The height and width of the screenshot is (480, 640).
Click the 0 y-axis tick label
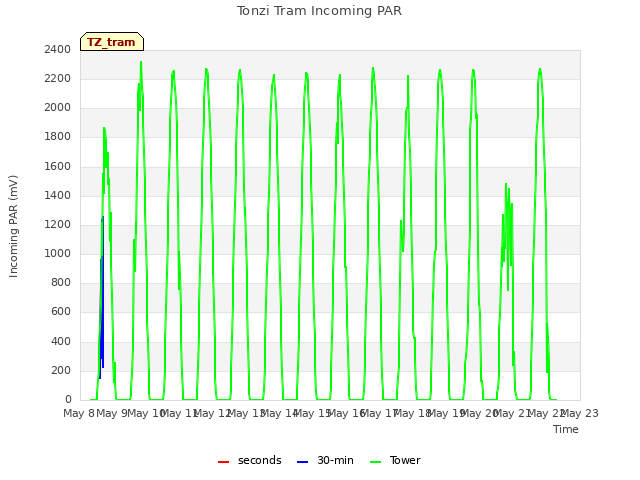click(x=68, y=400)
